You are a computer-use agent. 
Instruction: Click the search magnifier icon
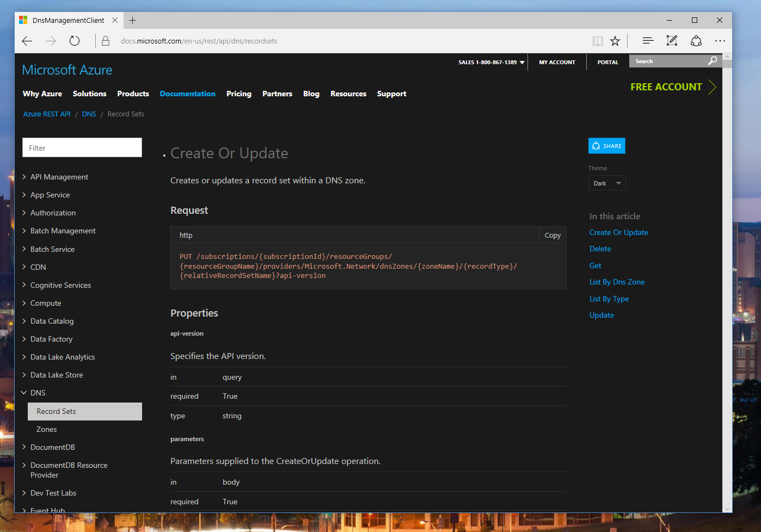713,61
